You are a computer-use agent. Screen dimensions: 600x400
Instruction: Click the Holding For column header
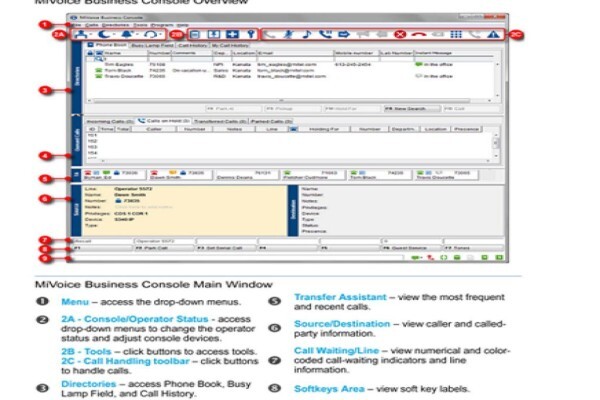click(x=324, y=129)
